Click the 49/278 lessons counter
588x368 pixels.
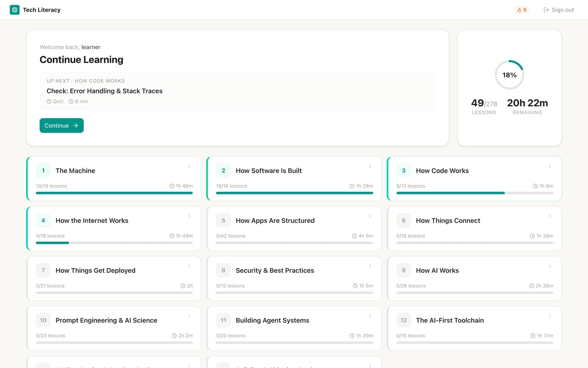[484, 107]
